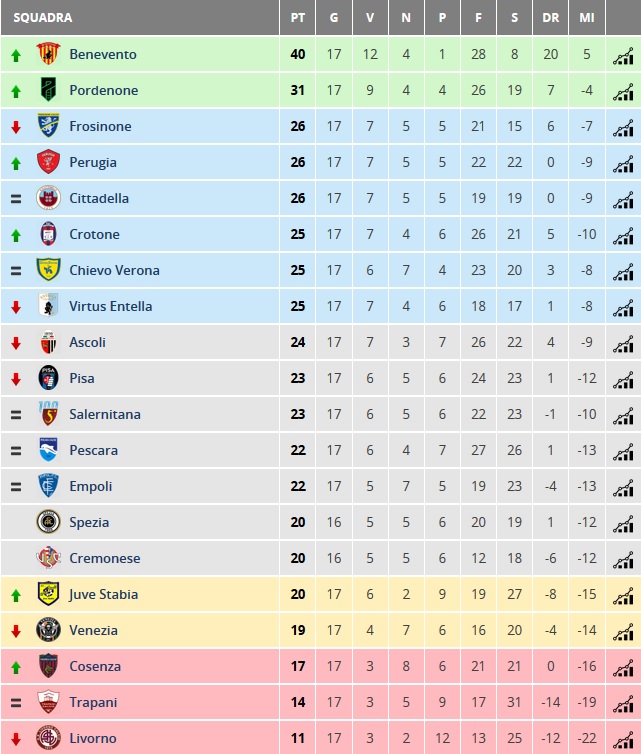641x754 pixels.
Task: Click the Chievo Verona crest
Action: tap(49, 269)
